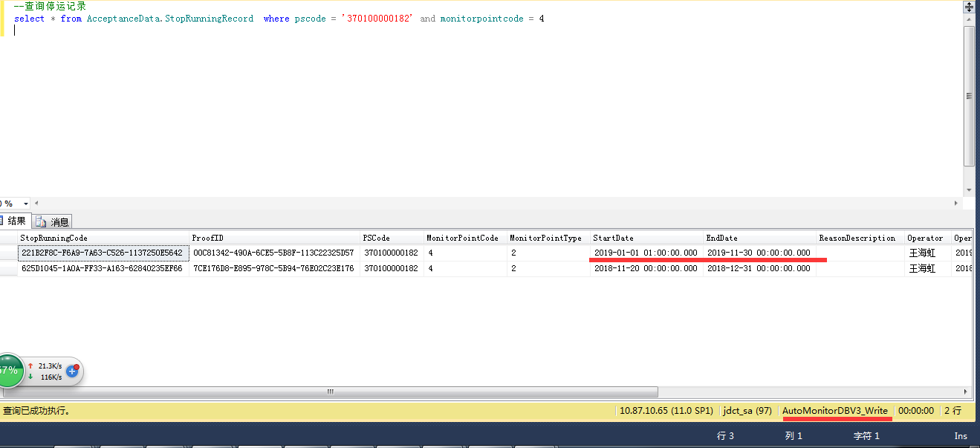Select the row header of the 625D1045 row

9,268
